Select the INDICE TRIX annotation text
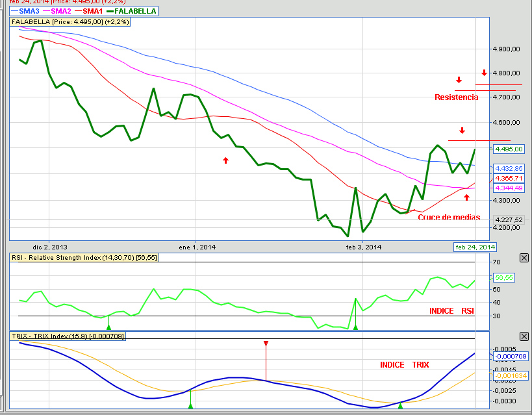The height and width of the screenshot is (415, 532). 405,365
